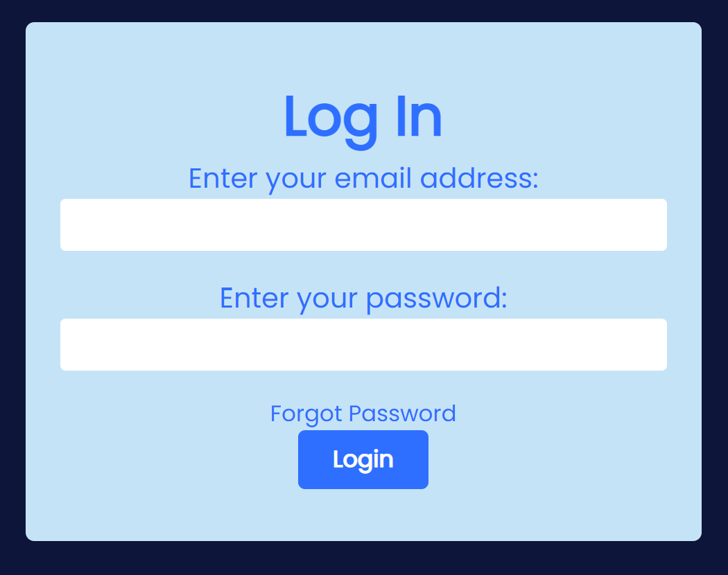Submit the form with the Login button

(x=363, y=459)
